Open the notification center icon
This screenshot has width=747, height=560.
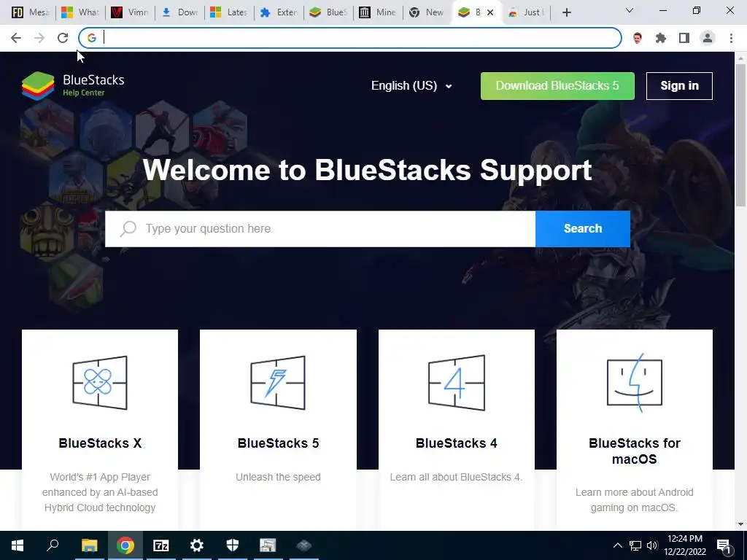click(724, 546)
